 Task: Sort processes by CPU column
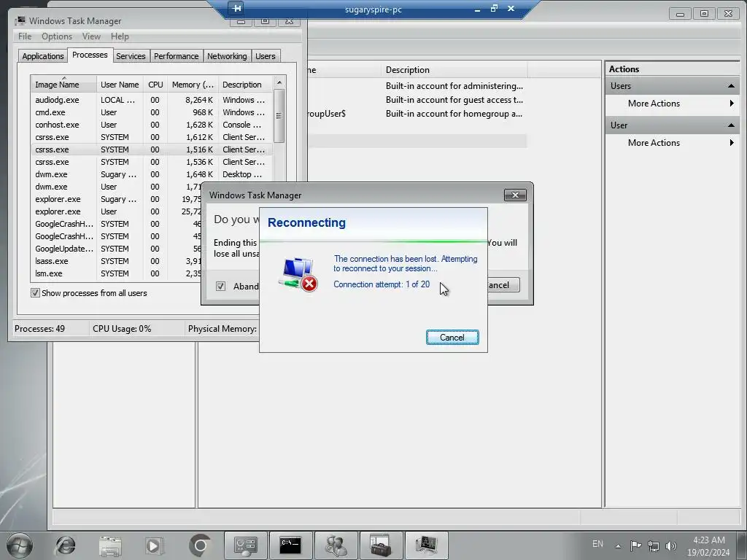(155, 85)
